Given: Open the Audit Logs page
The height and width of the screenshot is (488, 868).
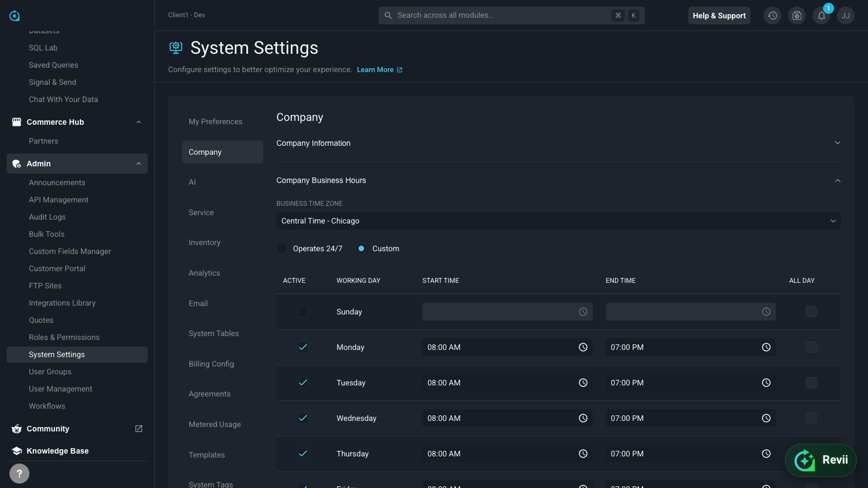Looking at the screenshot, I should pyautogui.click(x=47, y=217).
